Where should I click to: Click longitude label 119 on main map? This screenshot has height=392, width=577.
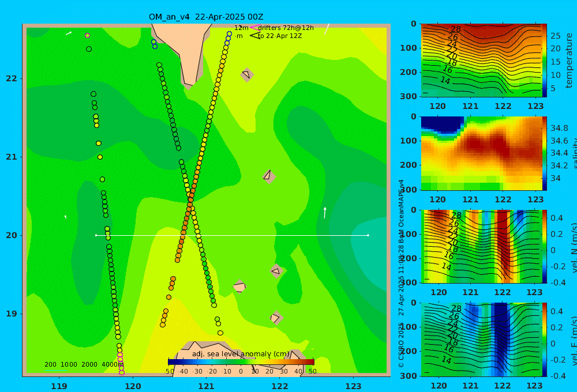point(59,386)
